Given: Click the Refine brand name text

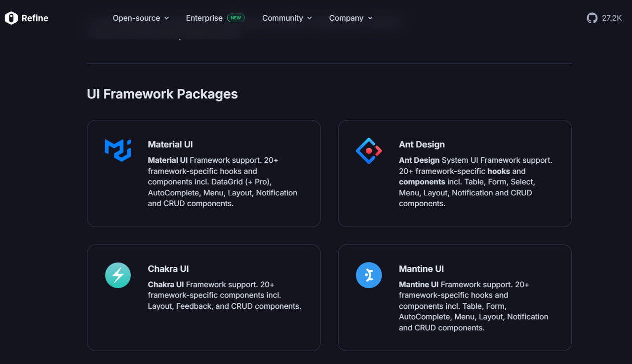Looking at the screenshot, I should [x=35, y=18].
